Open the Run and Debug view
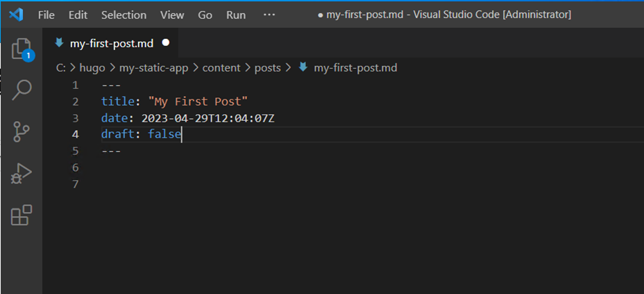The width and height of the screenshot is (644, 294). click(22, 174)
